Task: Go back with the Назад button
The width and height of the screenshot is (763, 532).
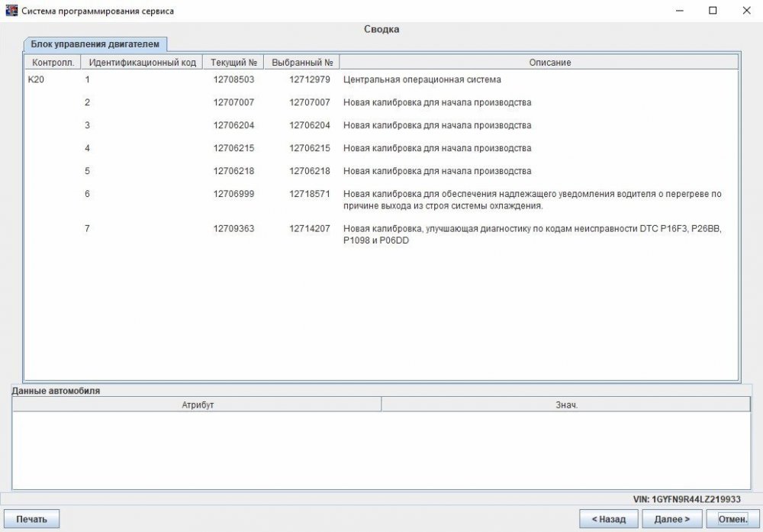Action: point(608,519)
